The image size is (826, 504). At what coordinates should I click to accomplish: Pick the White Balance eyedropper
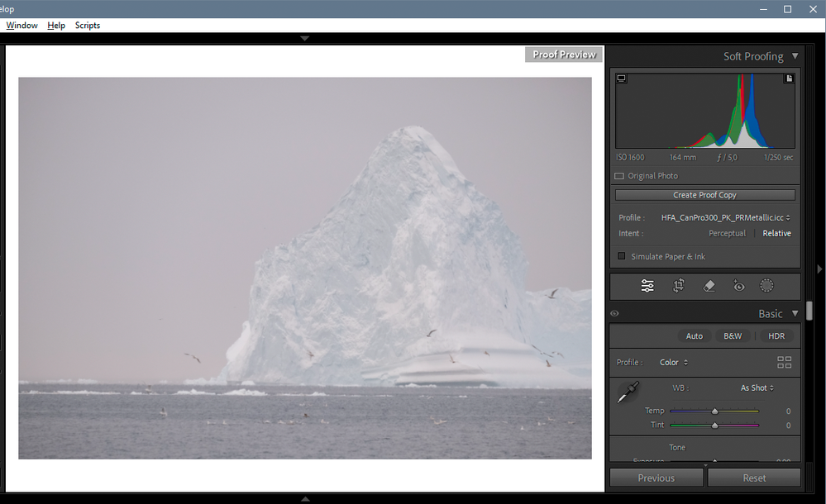coord(628,392)
